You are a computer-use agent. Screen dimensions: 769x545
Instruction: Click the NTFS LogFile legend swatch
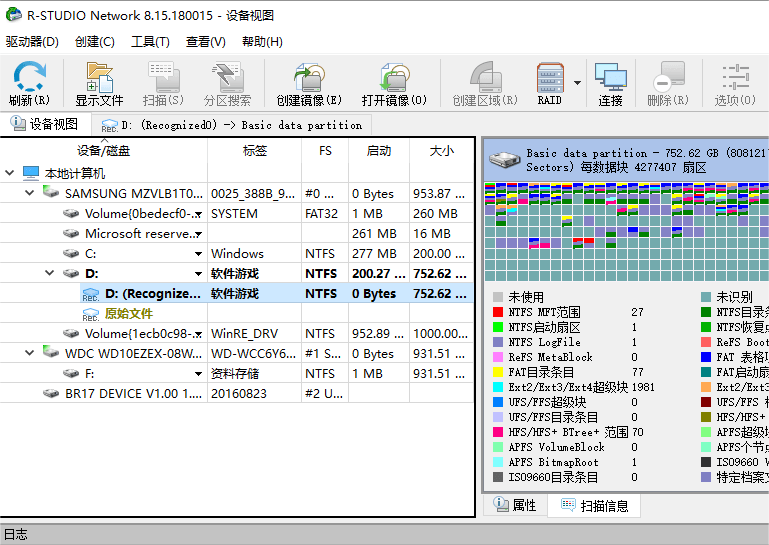click(x=498, y=342)
